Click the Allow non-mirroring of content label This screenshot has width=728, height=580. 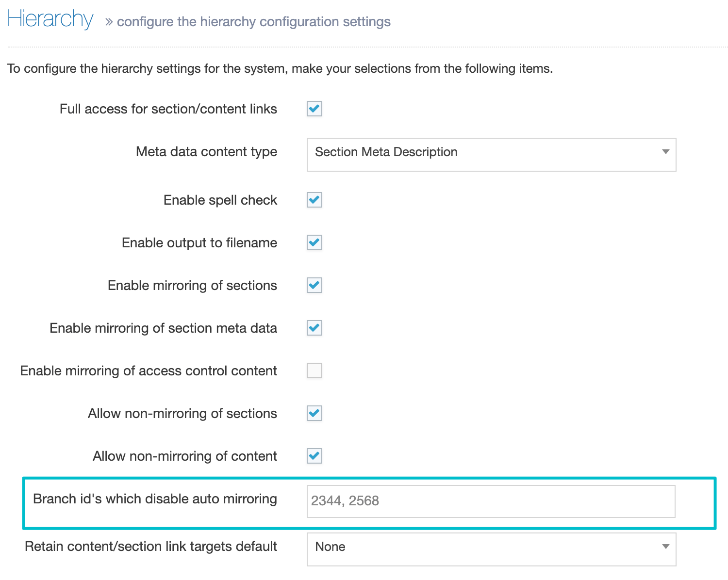point(184,456)
